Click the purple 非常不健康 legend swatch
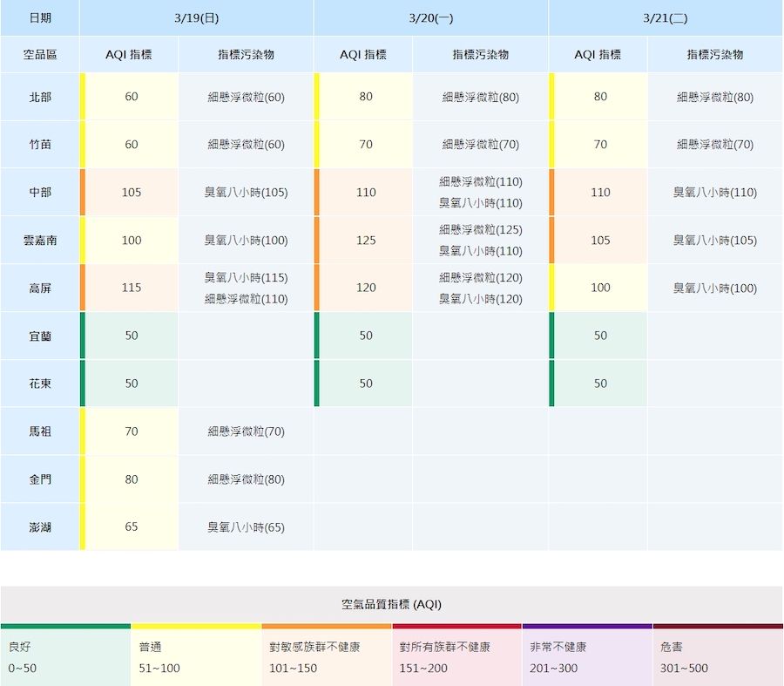784x686 pixels. tap(587, 655)
